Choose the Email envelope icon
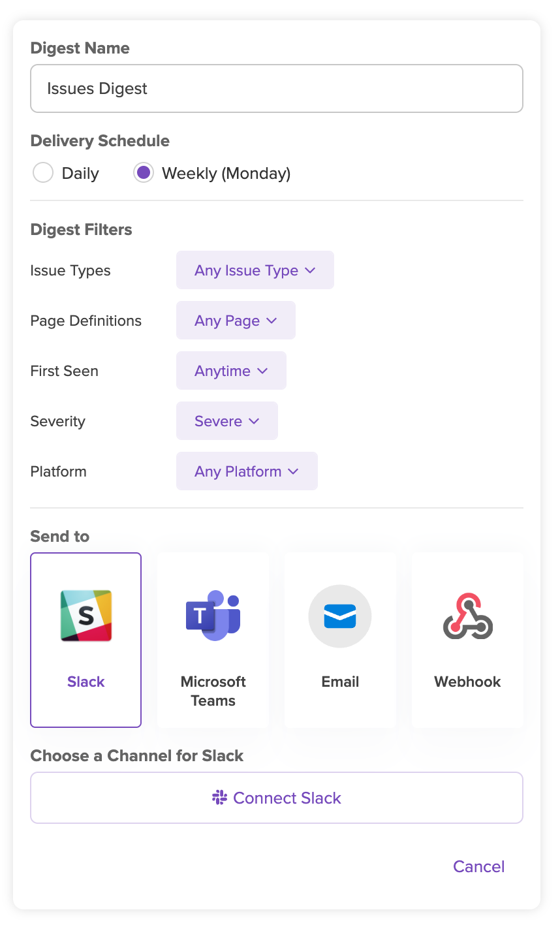Screen dimensions: 560x927 (340, 616)
